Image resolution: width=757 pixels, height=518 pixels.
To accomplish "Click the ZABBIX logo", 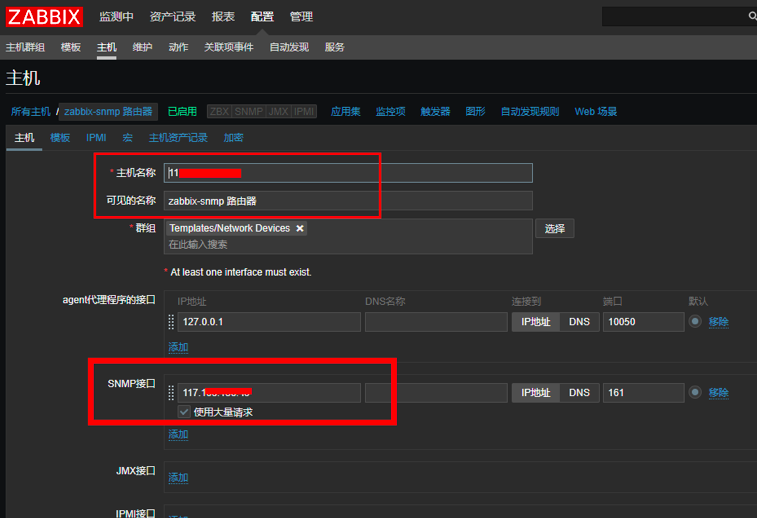I will pyautogui.click(x=44, y=17).
